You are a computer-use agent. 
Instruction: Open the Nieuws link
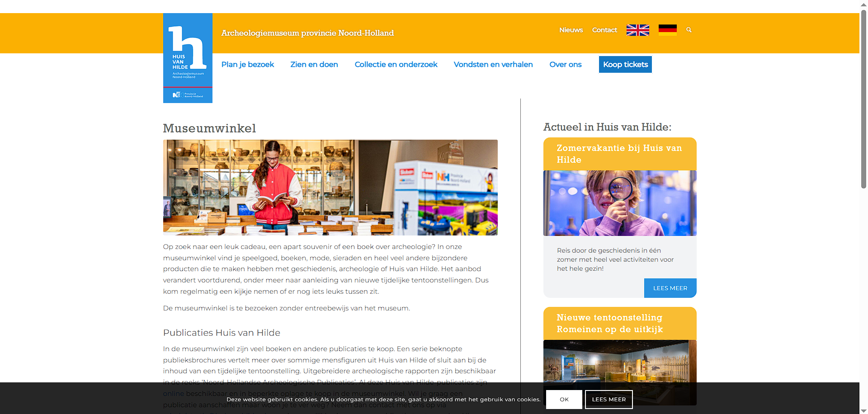coord(571,30)
